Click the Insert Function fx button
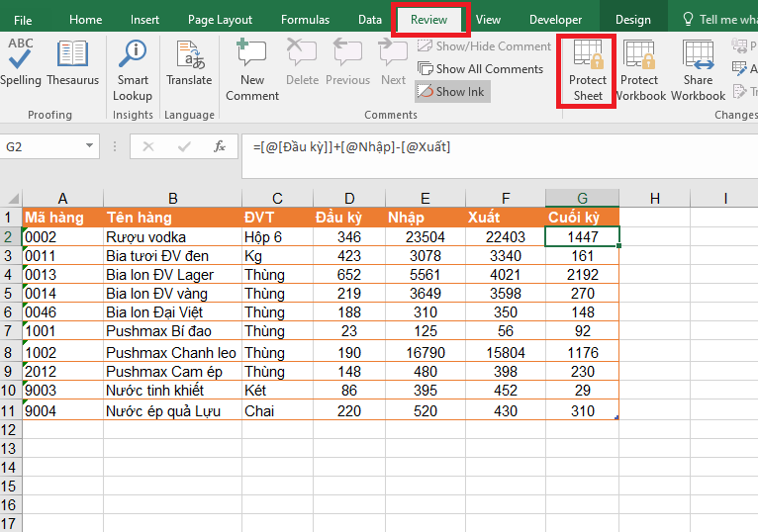Viewport: 758px width, 532px height. coord(220,146)
